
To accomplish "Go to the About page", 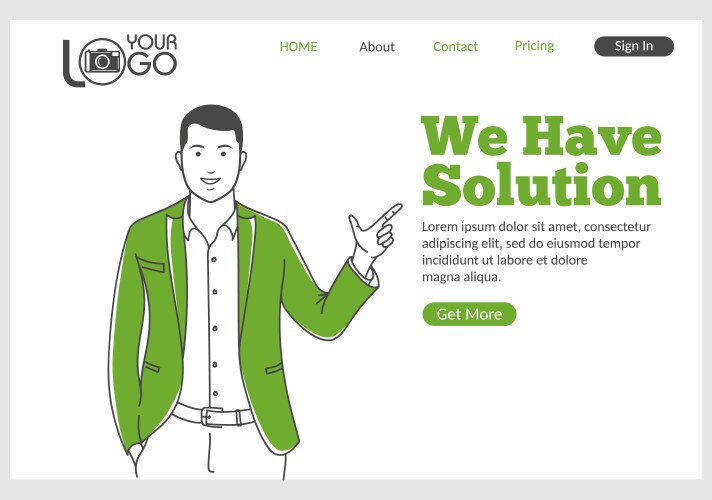I will (x=377, y=47).
